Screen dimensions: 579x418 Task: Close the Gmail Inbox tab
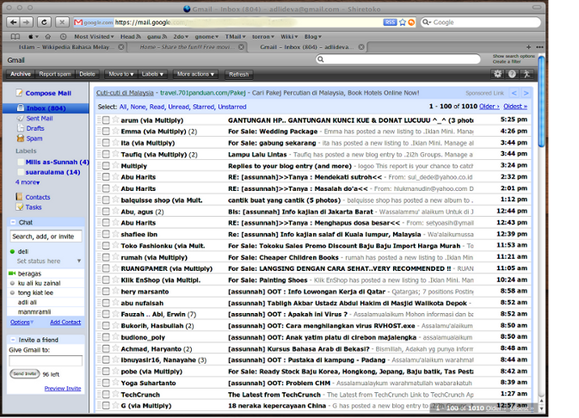tap(361, 47)
